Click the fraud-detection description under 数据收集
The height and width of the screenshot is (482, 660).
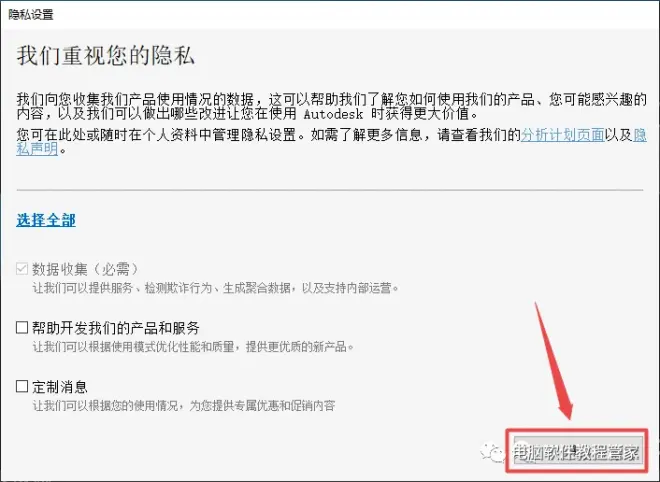pos(215,288)
